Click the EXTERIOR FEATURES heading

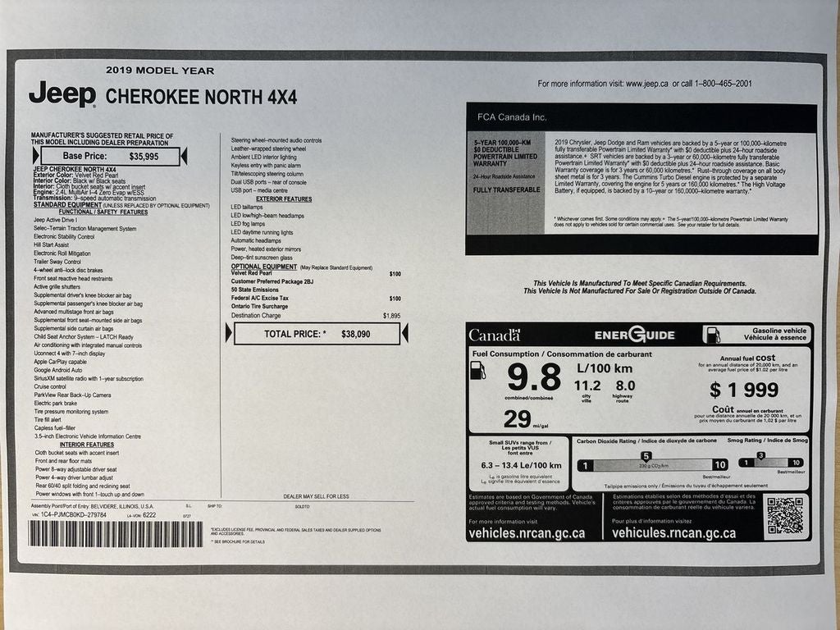pyautogui.click(x=283, y=199)
